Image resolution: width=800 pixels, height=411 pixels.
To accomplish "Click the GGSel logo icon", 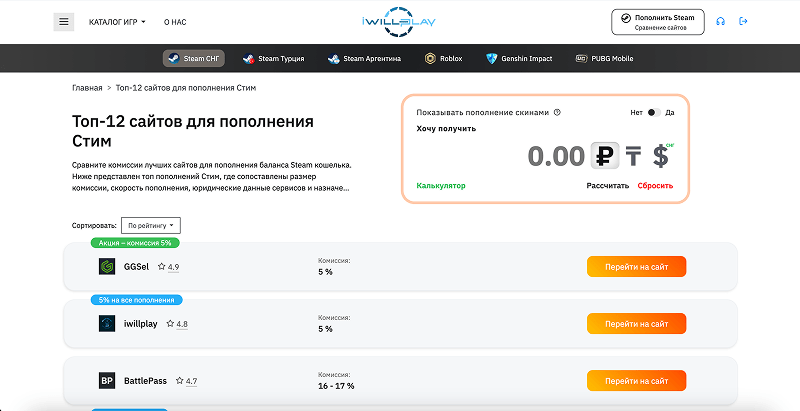I will (107, 267).
